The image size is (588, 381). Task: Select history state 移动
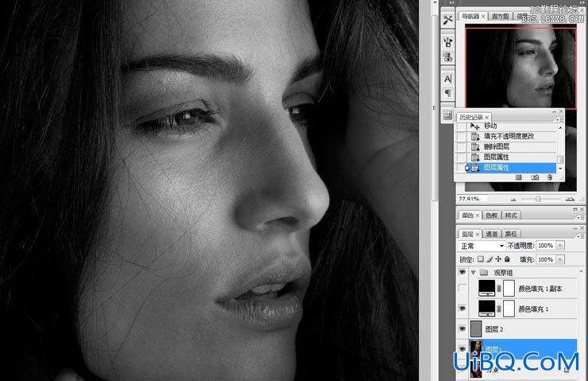[x=512, y=126]
